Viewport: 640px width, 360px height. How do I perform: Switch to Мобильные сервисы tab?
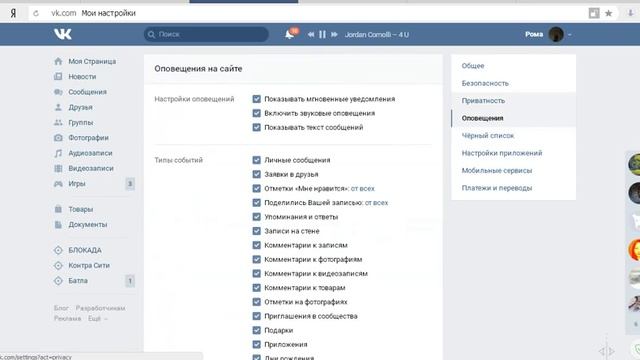(513, 171)
